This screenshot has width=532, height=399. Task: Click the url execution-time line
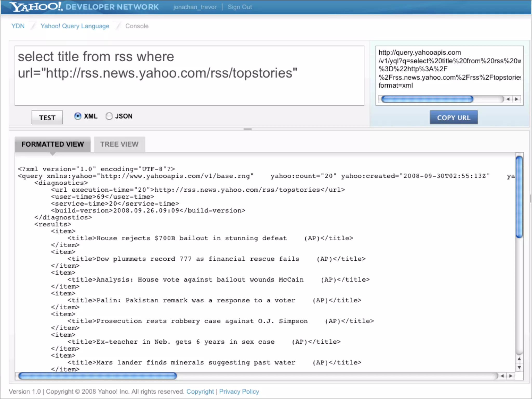coord(198,190)
